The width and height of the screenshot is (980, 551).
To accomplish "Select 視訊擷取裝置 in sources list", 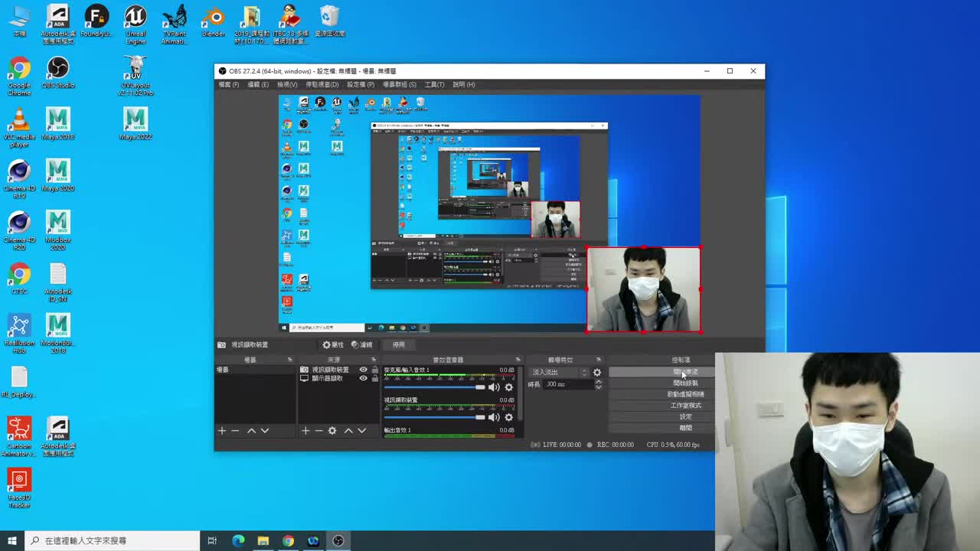I will 332,370.
